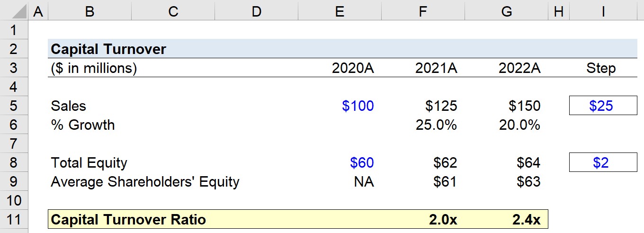Select the column G header
The image size is (644, 233).
tap(506, 11)
